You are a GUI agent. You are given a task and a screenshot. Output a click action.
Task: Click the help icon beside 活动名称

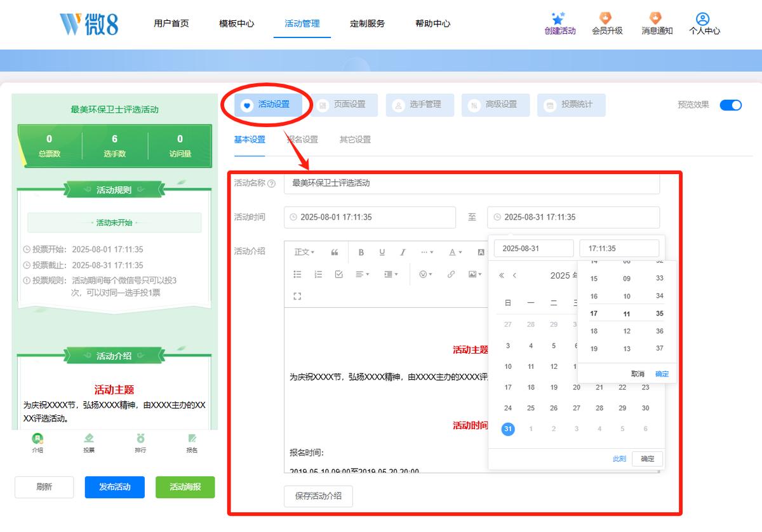point(272,183)
